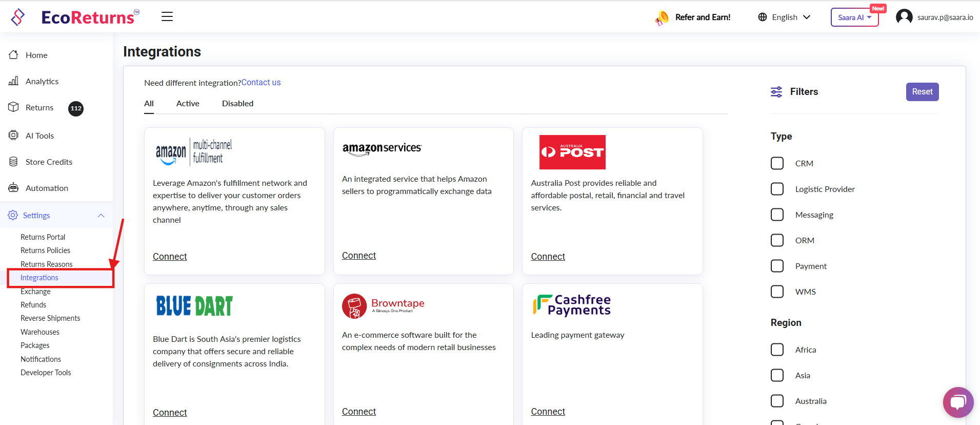Screen dimensions: 980x425
Task: Open the chat support bubble
Action: 957,402
